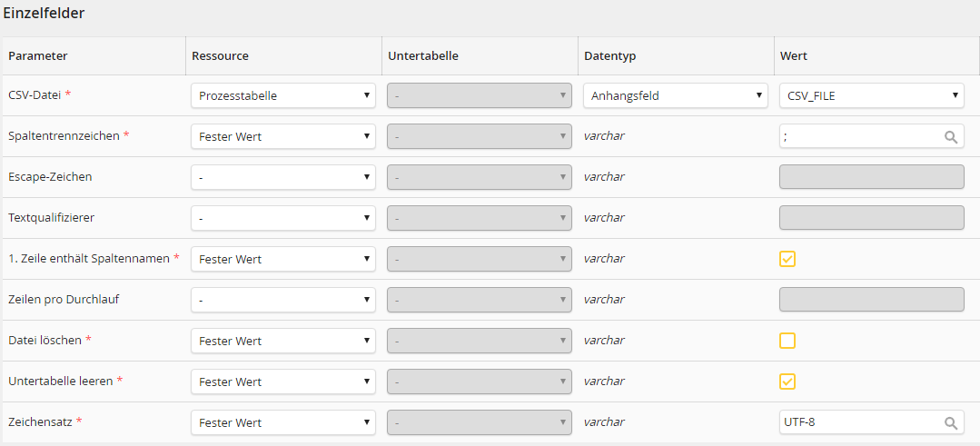Open Ressource dropdown for Untertabelle leeren
Screen dimensions: 980x446
pyautogui.click(x=282, y=382)
